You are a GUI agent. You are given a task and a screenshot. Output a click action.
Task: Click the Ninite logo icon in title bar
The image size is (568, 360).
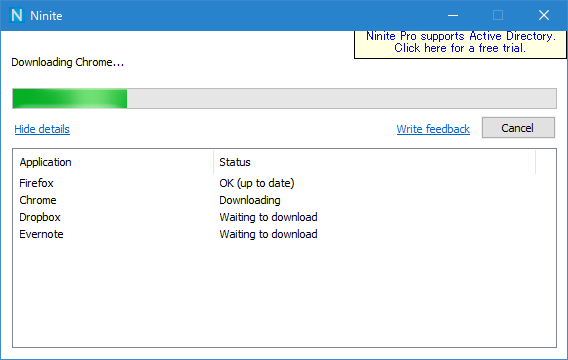[x=17, y=15]
